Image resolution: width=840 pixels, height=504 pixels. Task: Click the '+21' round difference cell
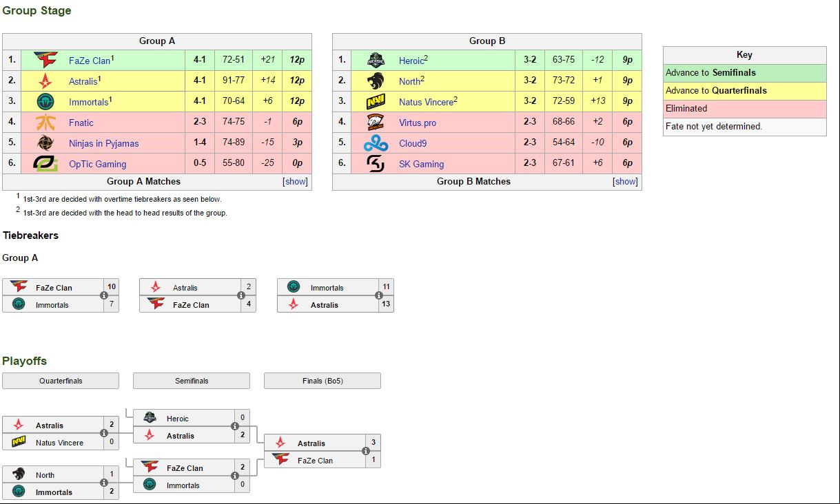268,60
